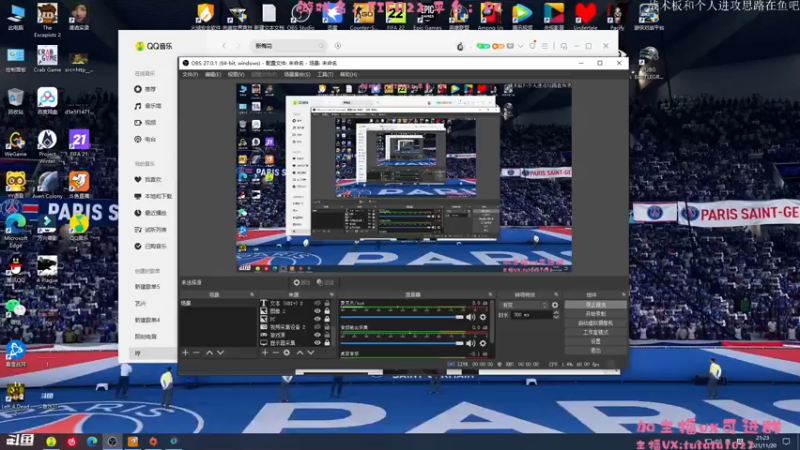The image size is (800, 450).
Task: Click Start Virtual Camera (启动虚拟摄像机) button
Action: tap(595, 323)
